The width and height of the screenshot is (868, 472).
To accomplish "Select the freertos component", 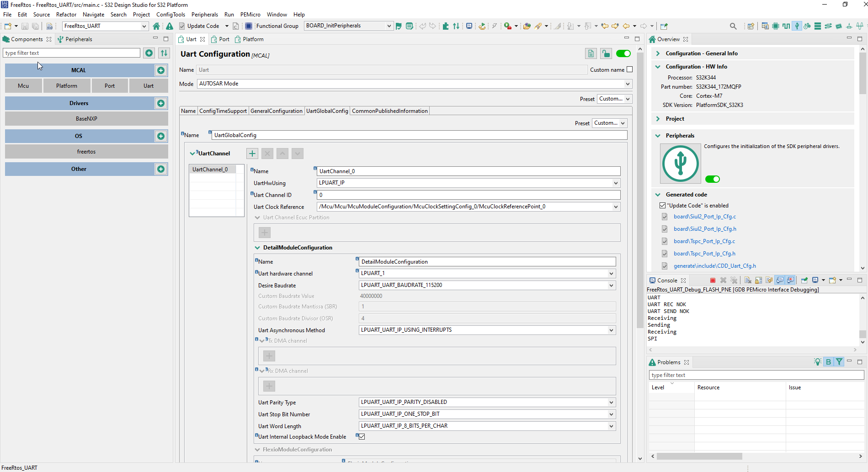I will (x=86, y=152).
